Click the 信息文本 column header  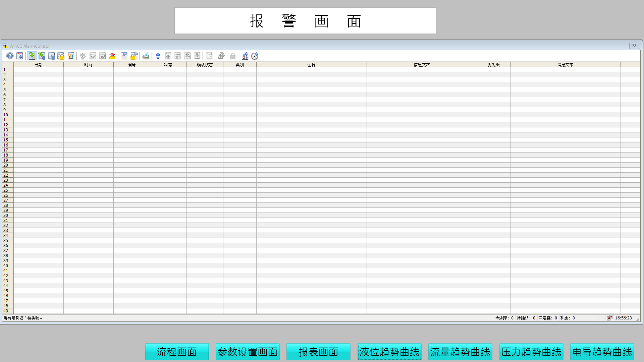point(422,65)
